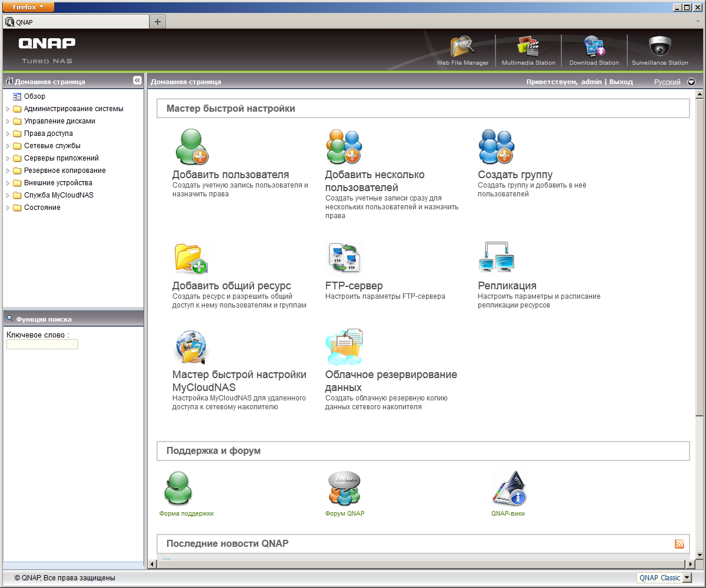The height and width of the screenshot is (588, 706).
Task: Click the QNAP-вики info icon
Action: coord(509,488)
